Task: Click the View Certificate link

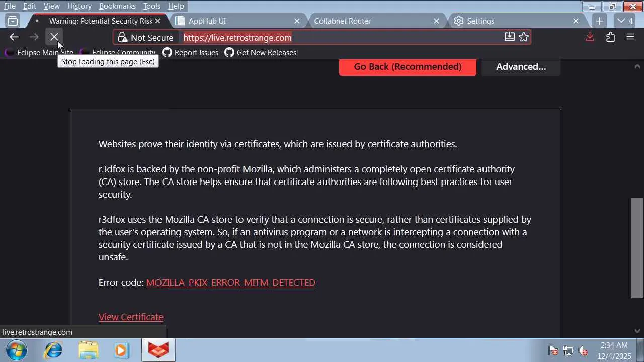Action: (x=131, y=317)
